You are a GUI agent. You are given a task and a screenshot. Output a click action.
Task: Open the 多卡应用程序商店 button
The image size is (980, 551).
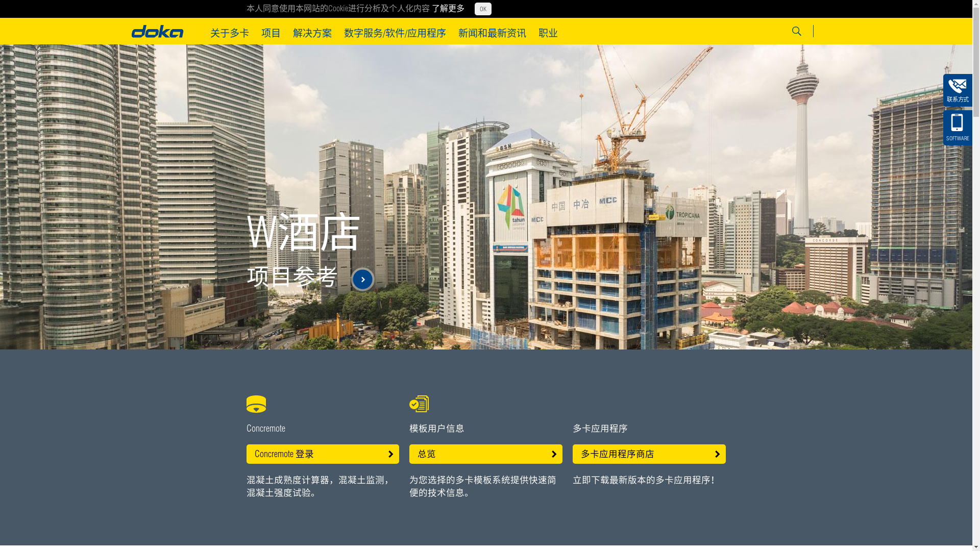648,454
